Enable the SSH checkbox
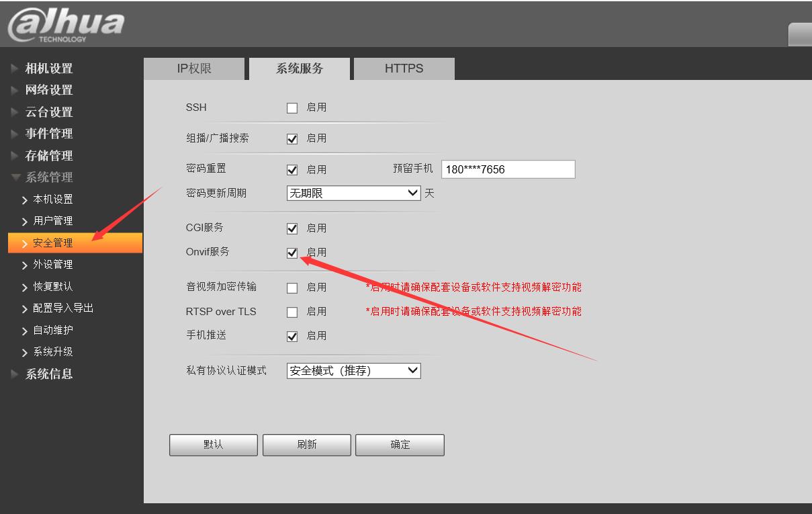 click(x=292, y=108)
